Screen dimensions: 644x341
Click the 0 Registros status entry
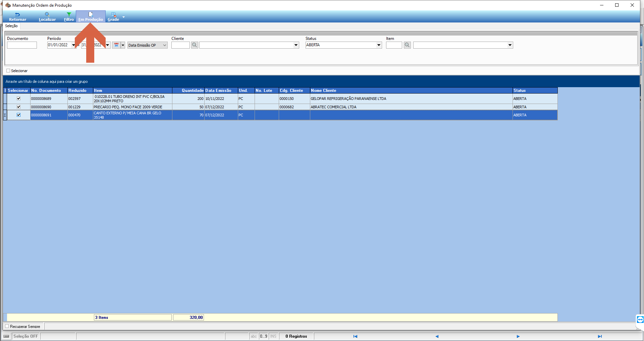click(x=296, y=336)
